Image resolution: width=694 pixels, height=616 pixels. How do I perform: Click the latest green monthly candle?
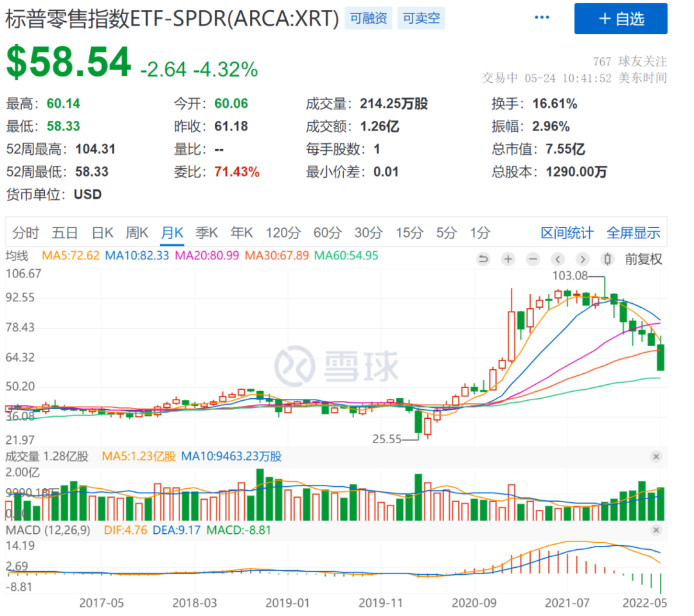click(x=661, y=357)
